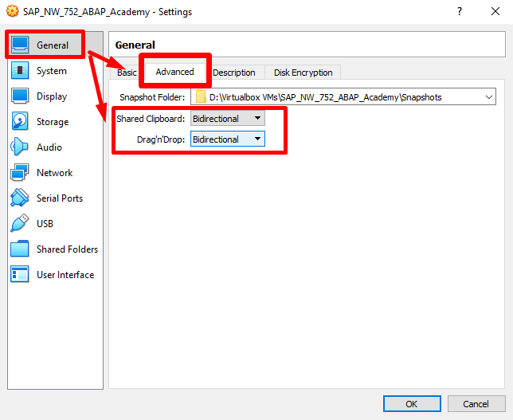Select the General monitor icon in sidebar
This screenshot has width=513, height=420.
[x=20, y=45]
